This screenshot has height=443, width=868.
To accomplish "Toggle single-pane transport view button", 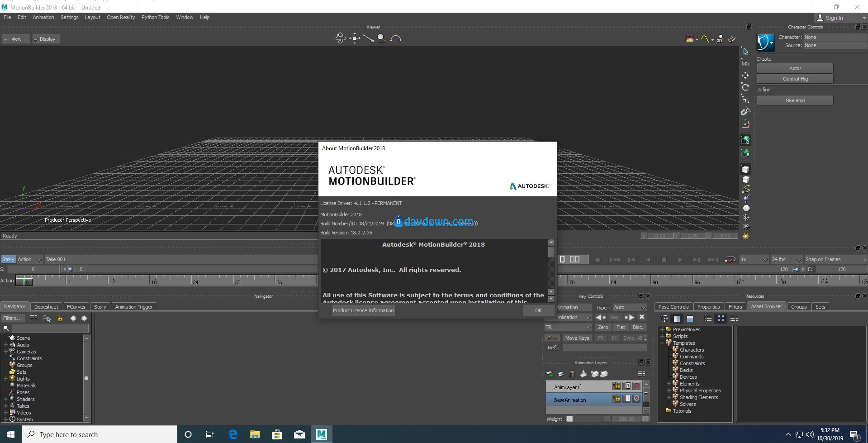I will tap(562, 259).
